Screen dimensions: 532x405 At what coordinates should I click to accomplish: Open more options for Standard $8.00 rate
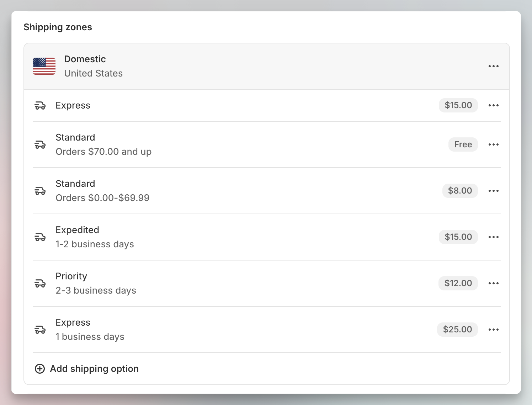(493, 191)
